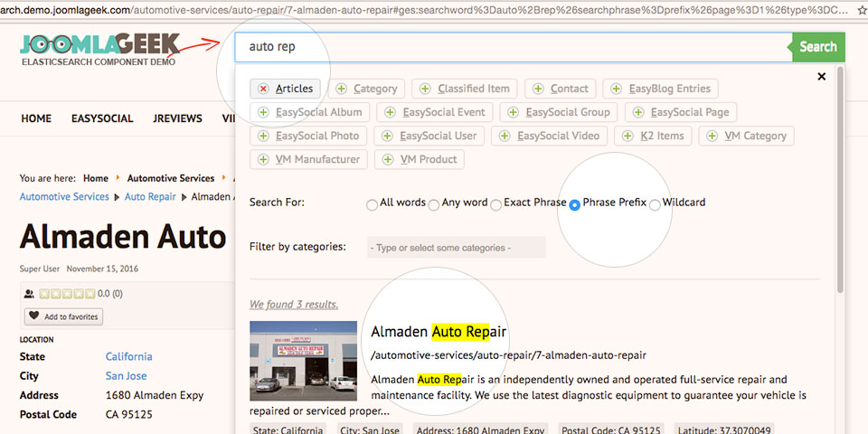Image resolution: width=868 pixels, height=434 pixels.
Task: Open the JREVIEWS menu item
Action: click(178, 118)
